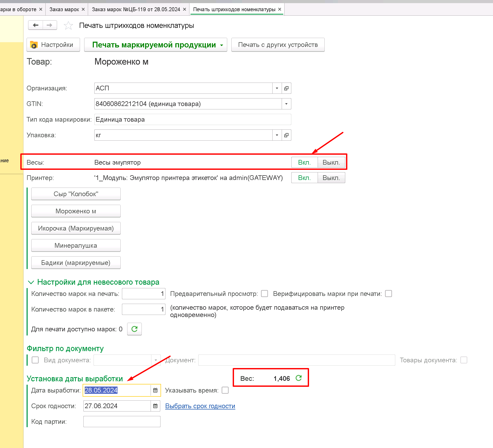
Task: Select Печать штрихкодов номенклатуры tab
Action: point(234,9)
